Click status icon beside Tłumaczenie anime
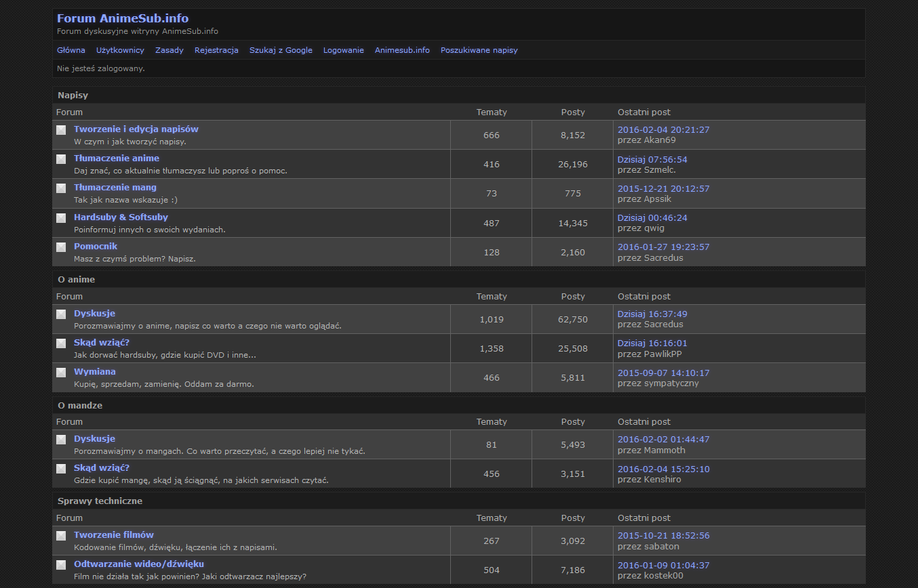The width and height of the screenshot is (918, 588). [61, 159]
